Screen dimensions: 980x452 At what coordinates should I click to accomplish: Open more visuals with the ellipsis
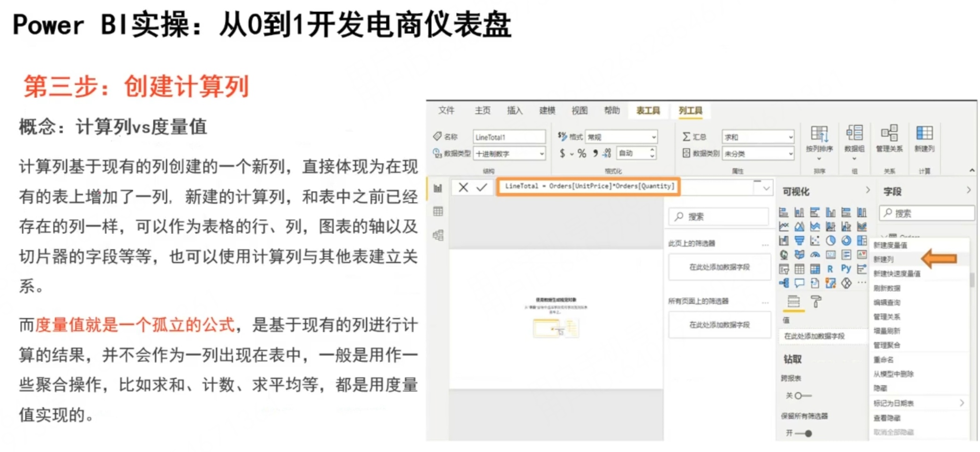click(862, 283)
